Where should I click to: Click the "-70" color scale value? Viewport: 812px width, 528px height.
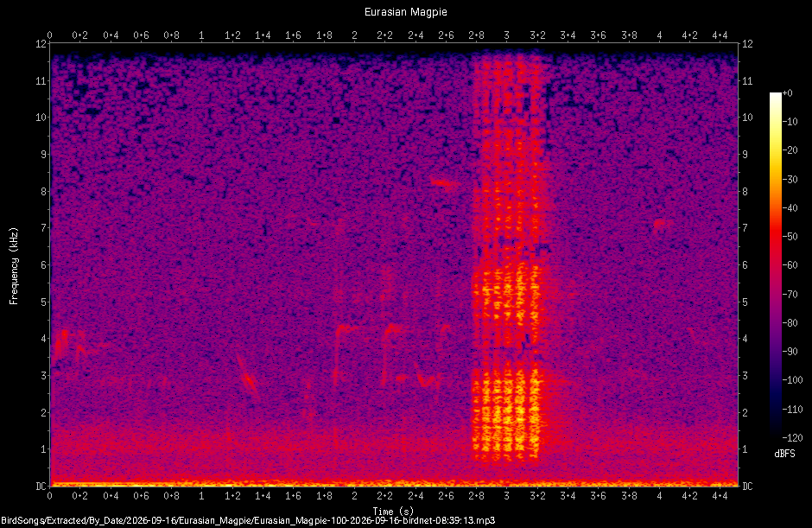pos(790,295)
